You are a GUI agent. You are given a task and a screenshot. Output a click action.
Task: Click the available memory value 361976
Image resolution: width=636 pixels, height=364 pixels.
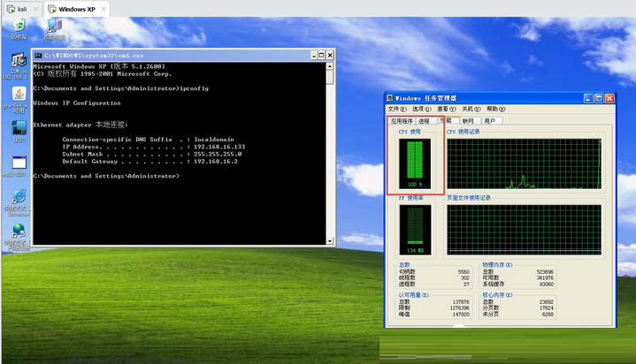(545, 278)
